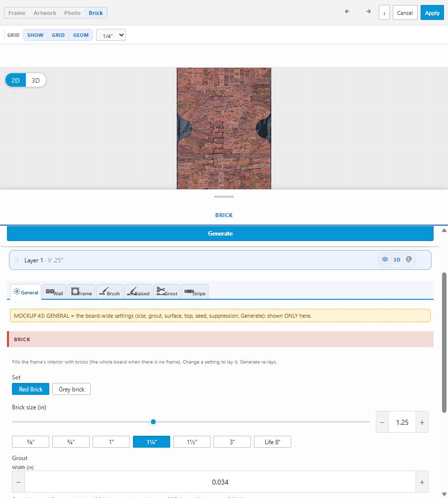Screen dimensions: 448x498
Task: Choose the 3" brick size preset
Action: coord(232,442)
